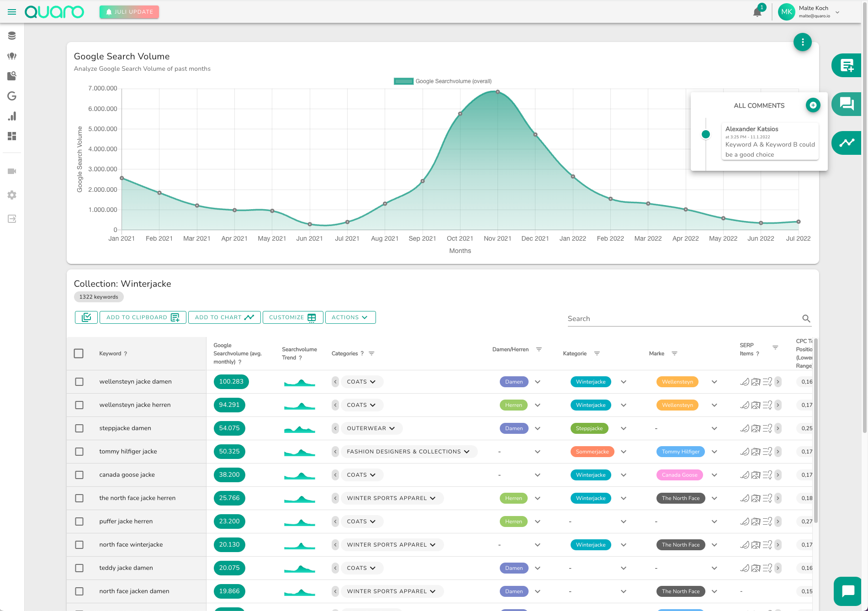Click the Customize button
This screenshot has height=611, width=868.
[292, 317]
